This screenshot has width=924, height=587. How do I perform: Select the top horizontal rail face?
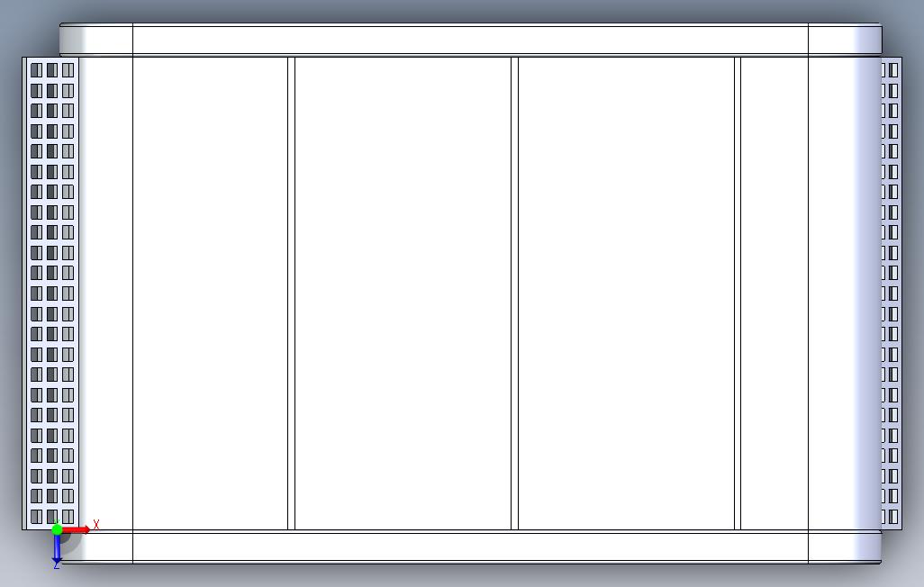tap(470, 41)
